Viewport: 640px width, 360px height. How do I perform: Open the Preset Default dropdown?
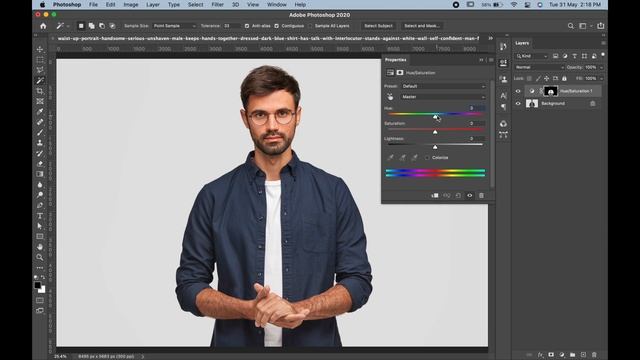coord(444,86)
